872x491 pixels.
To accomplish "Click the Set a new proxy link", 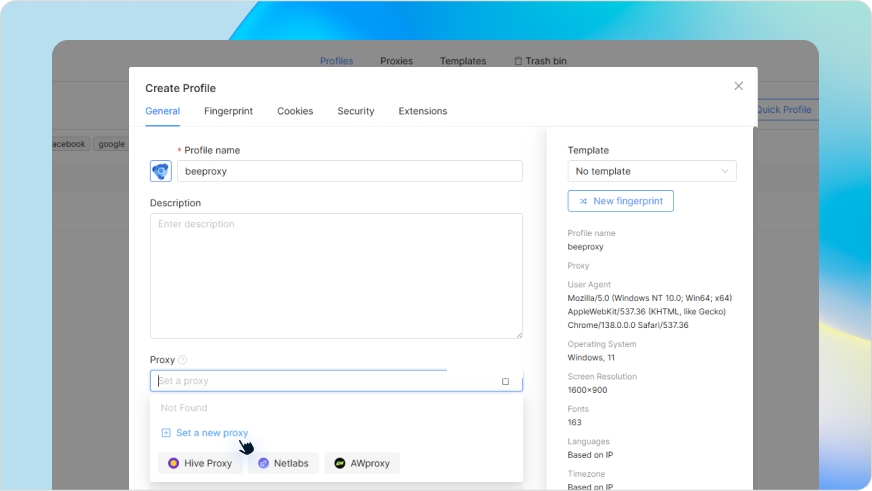I will click(x=212, y=433).
